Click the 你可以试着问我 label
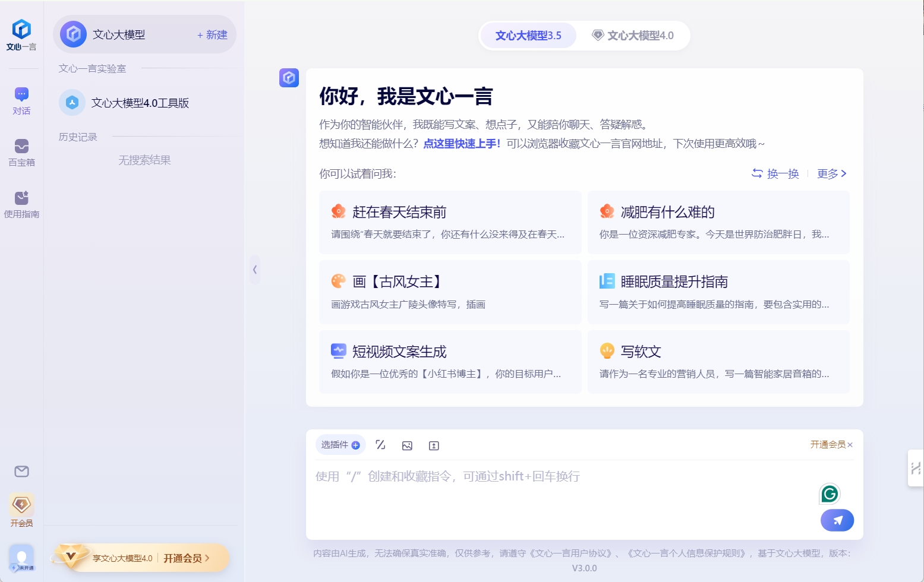Viewport: 924px width, 582px height. coord(358,174)
